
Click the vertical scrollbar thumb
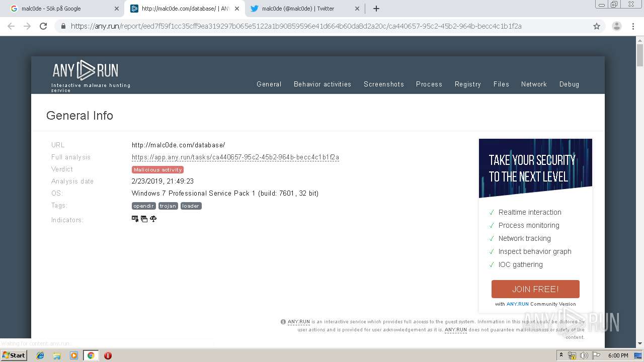(x=640, y=55)
